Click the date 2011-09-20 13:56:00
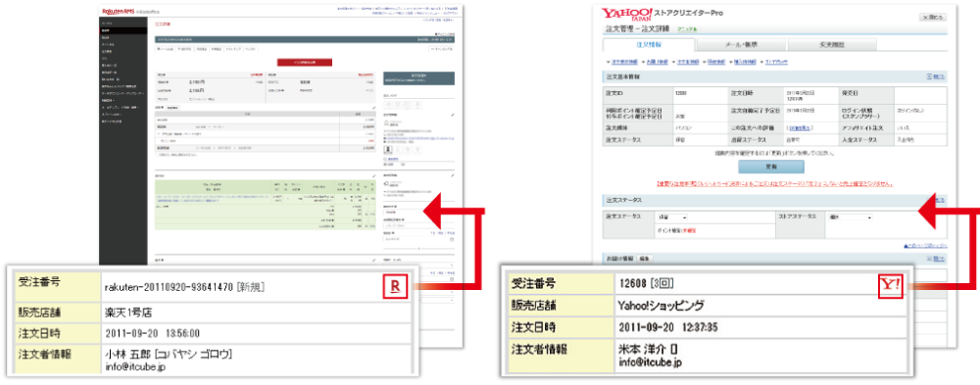Screen dimensions: 980x385 (152, 334)
